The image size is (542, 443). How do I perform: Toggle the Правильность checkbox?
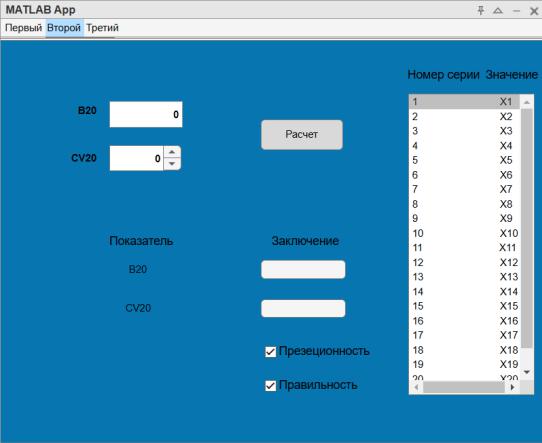point(270,386)
